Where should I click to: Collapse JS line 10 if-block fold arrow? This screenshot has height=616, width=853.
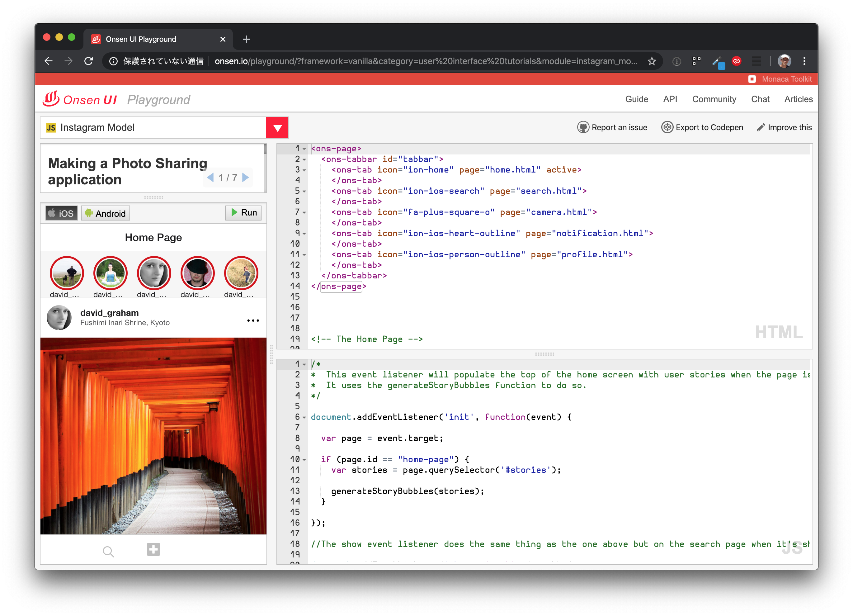coord(304,459)
